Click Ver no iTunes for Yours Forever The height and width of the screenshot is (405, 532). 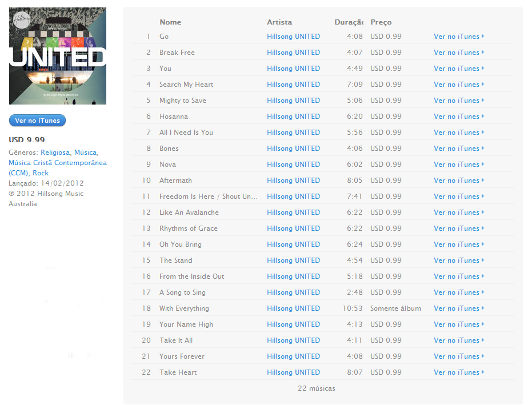[459, 356]
